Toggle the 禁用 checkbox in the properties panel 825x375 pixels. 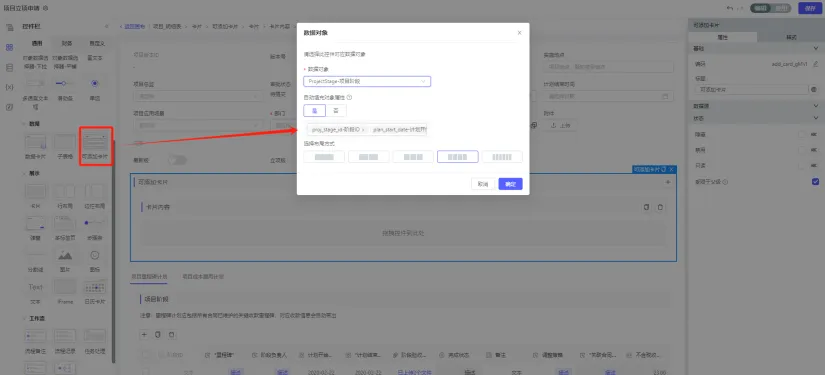[802, 150]
